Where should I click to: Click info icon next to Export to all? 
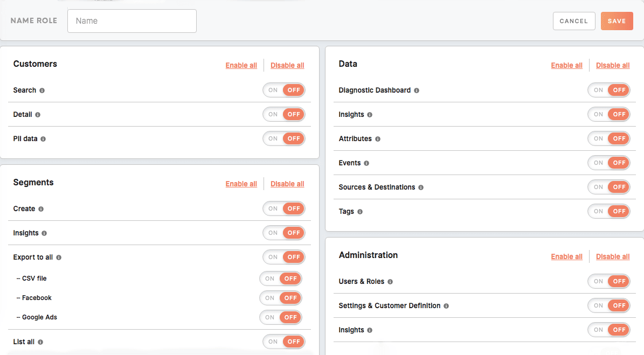59,257
